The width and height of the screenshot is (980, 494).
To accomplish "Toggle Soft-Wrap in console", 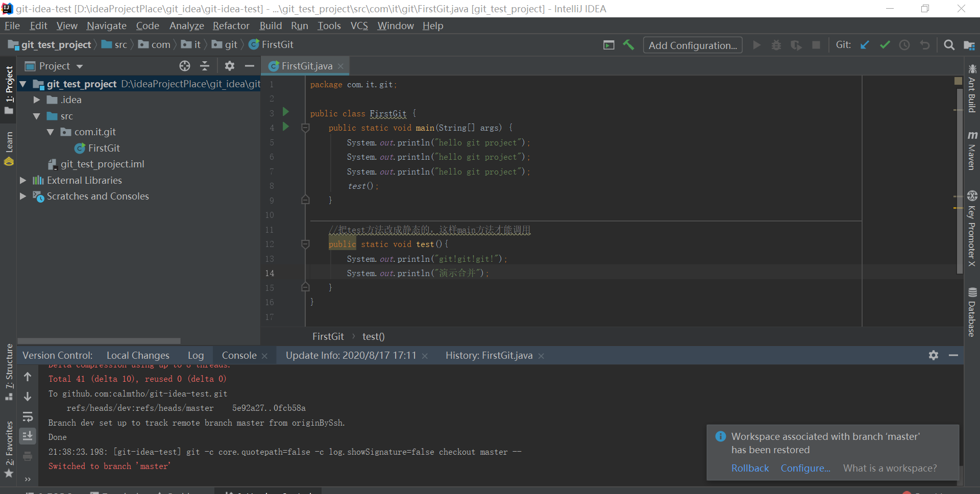I will [28, 416].
